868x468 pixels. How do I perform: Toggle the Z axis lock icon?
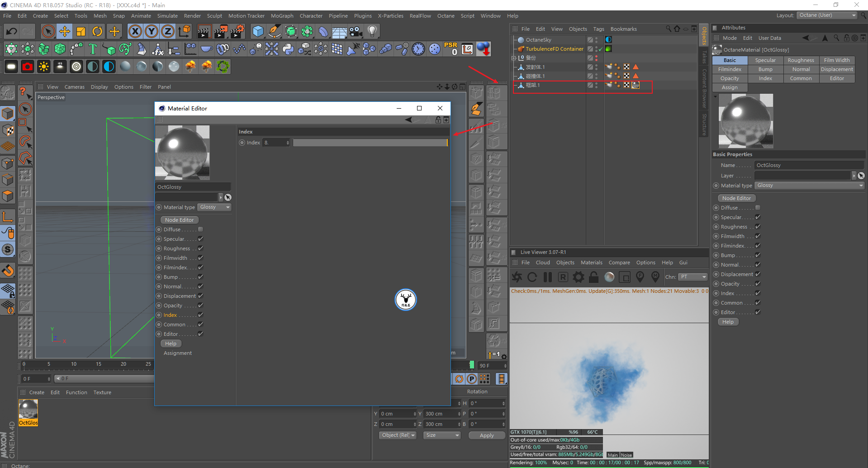click(168, 31)
